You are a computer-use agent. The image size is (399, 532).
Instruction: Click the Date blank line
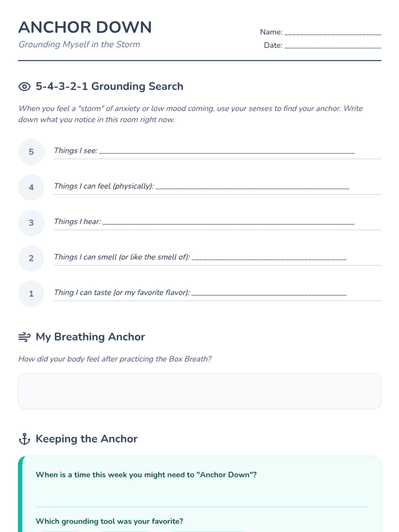(x=333, y=46)
